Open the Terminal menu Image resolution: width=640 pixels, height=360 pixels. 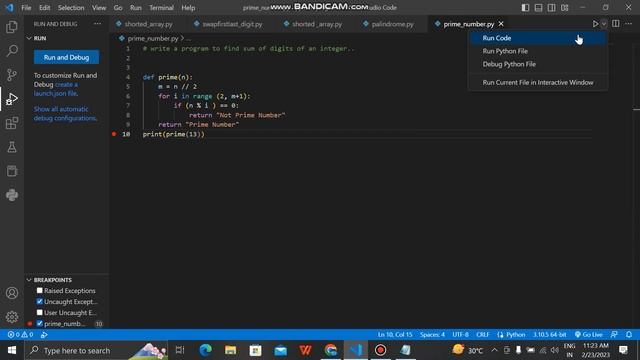[x=161, y=8]
